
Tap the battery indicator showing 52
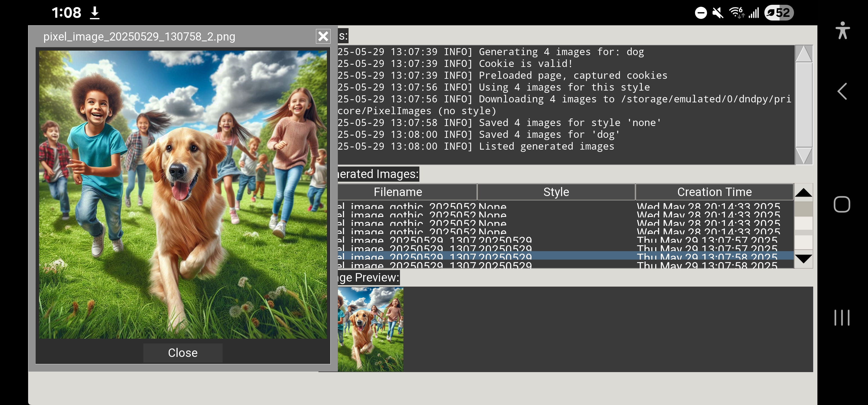(x=779, y=13)
